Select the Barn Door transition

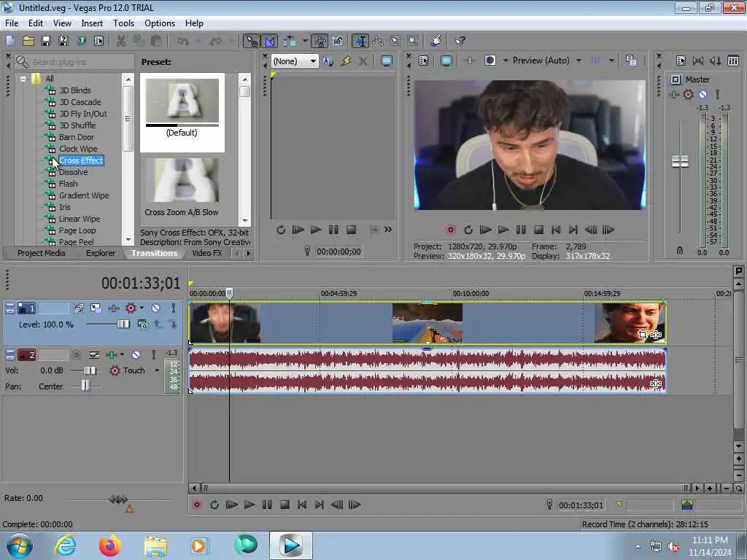tap(76, 137)
